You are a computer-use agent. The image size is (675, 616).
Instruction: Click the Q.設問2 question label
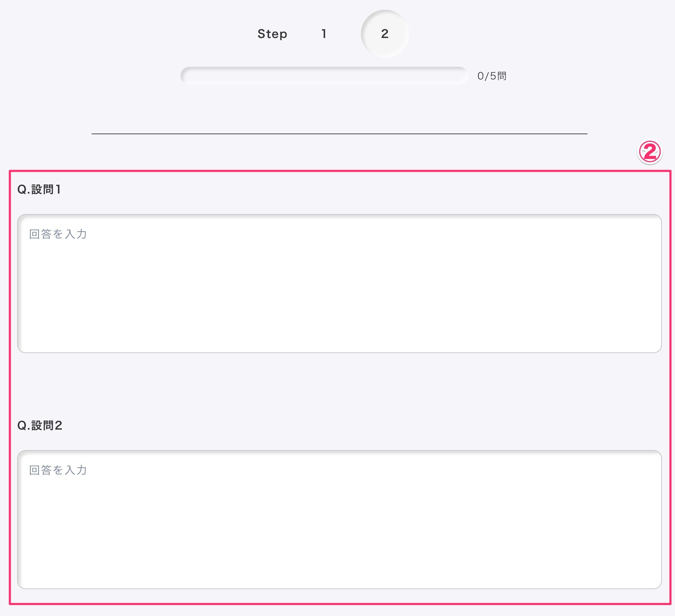point(40,425)
